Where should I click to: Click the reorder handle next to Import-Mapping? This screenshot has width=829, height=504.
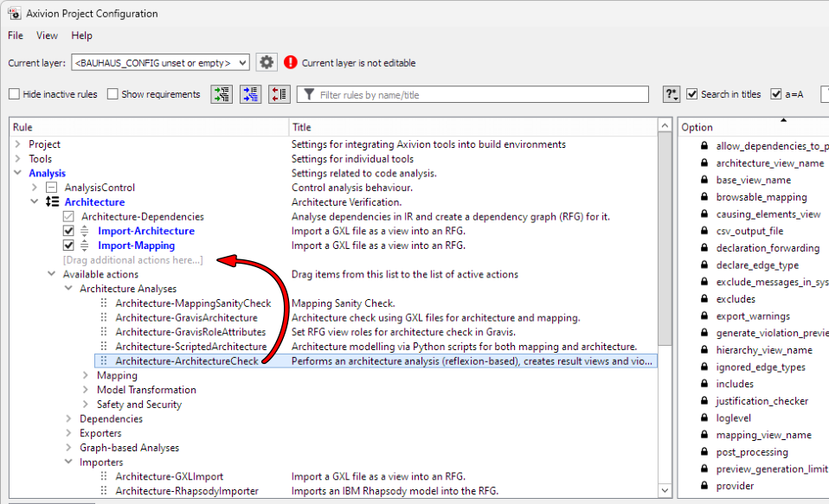(85, 246)
